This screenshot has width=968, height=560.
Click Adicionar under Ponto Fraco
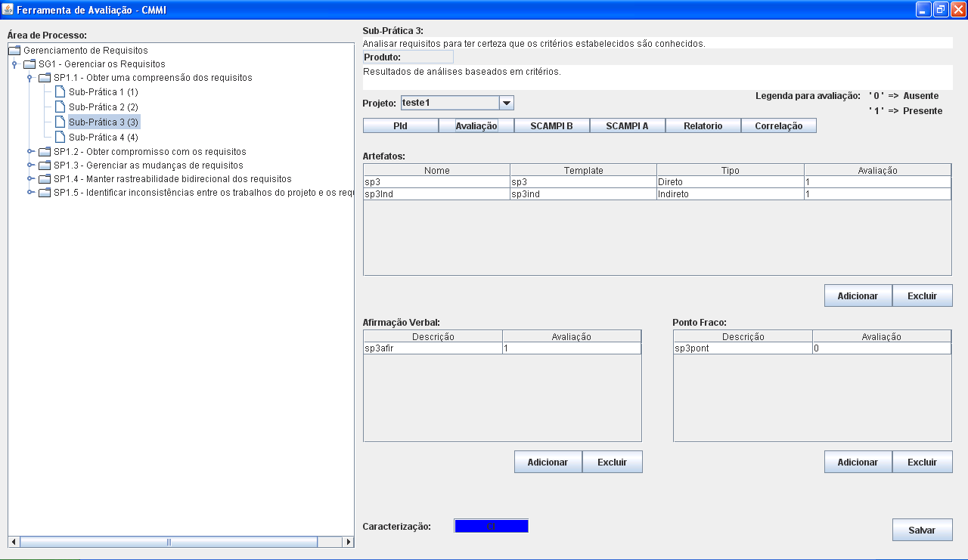858,462
